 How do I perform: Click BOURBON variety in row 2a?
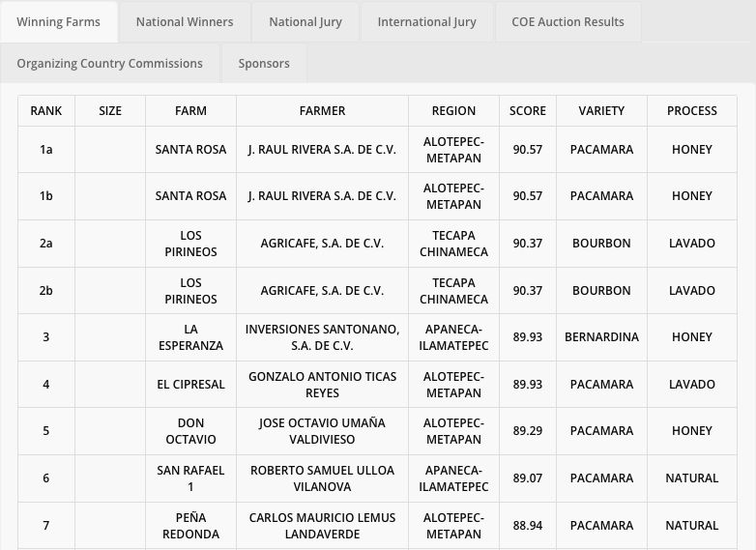point(601,244)
